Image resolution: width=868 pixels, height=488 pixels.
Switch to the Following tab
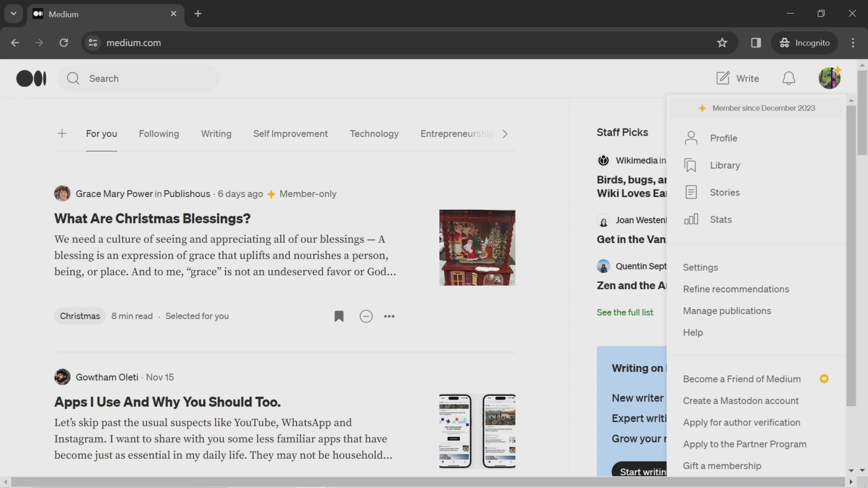tap(159, 134)
